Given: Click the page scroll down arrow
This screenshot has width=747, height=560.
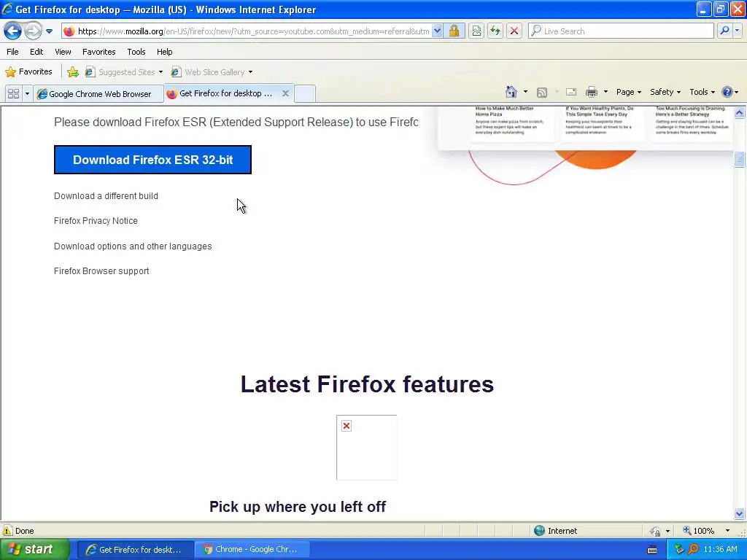Looking at the screenshot, I should (740, 513).
